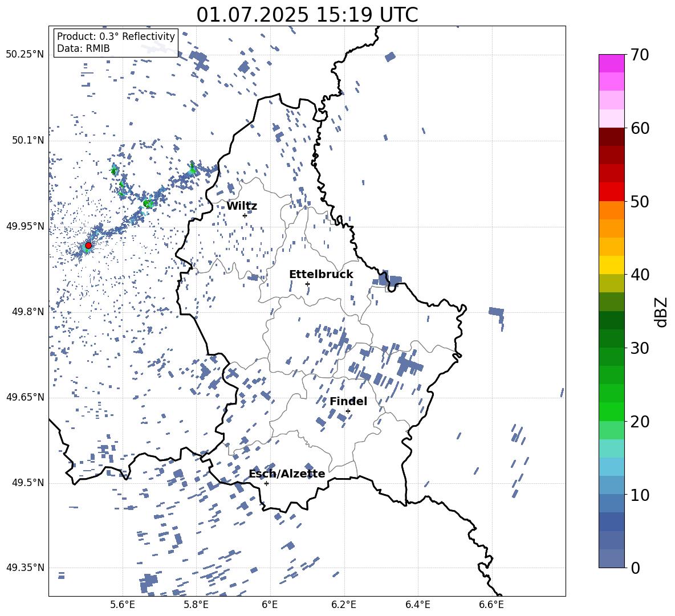Click the yellow colorbar segment near 40
Viewport: 675px width, 616px height.
[x=611, y=266]
